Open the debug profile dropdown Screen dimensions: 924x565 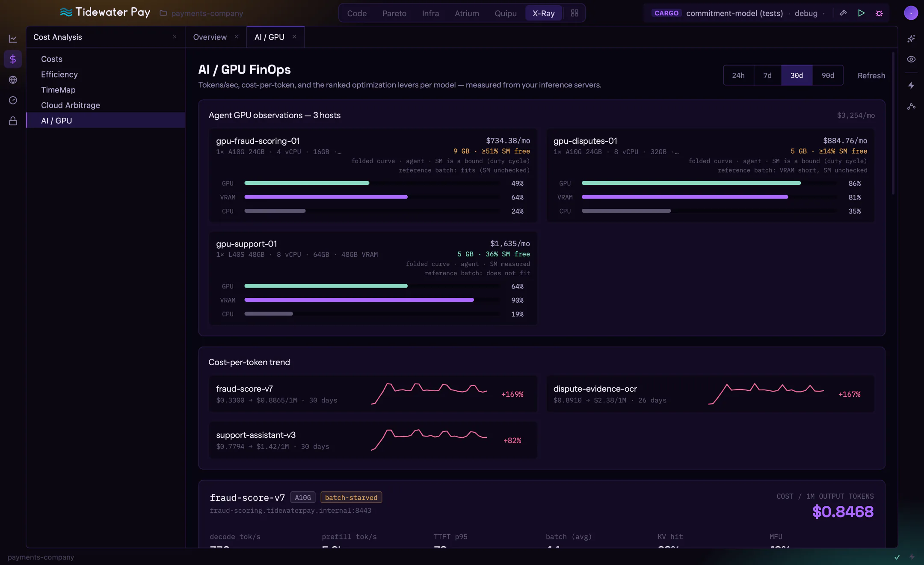pyautogui.click(x=810, y=13)
